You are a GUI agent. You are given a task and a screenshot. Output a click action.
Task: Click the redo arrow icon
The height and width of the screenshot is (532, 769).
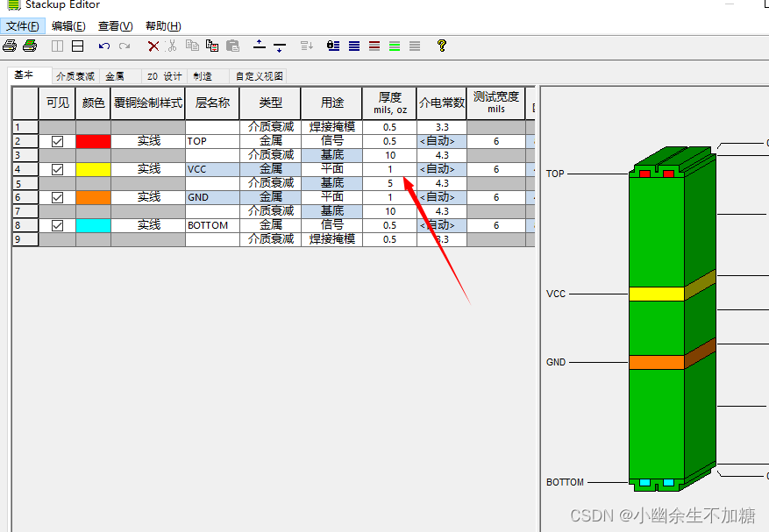[125, 46]
